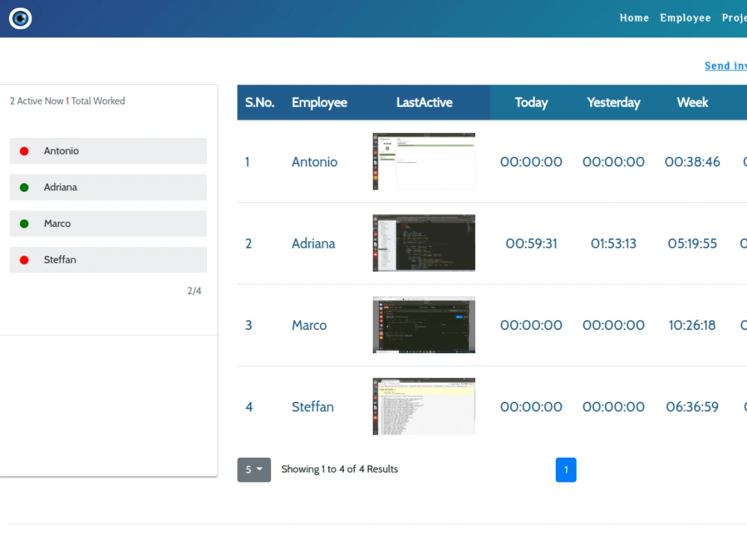Go to pagination page 1

[x=566, y=470]
